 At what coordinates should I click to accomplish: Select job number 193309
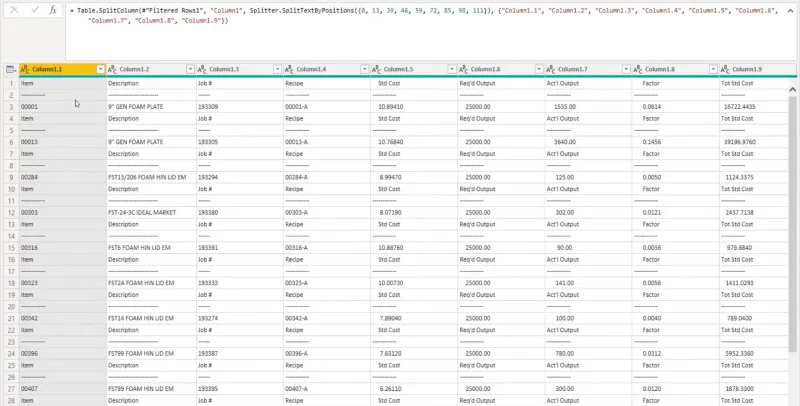[240, 107]
